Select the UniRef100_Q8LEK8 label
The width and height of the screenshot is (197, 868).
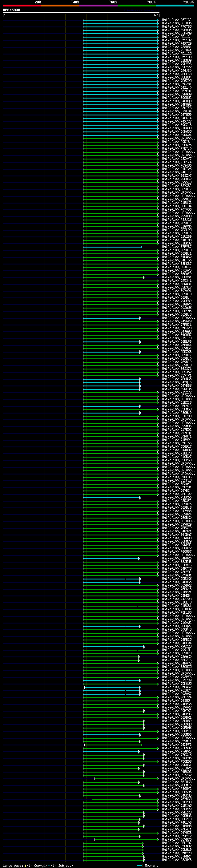pos(177,74)
